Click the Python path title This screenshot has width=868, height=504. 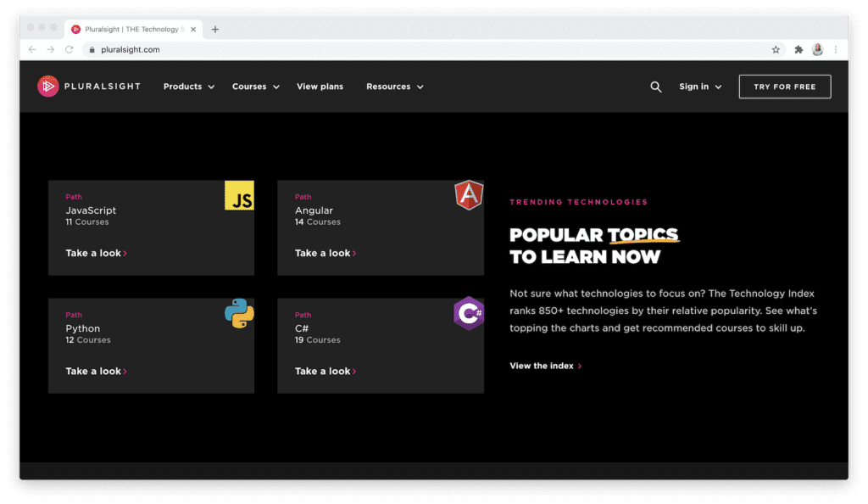82,328
